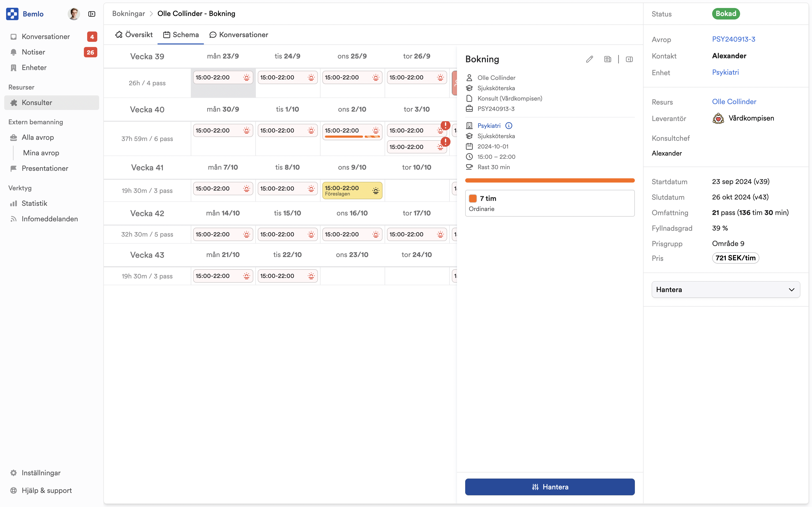
Task: Edit the booking with pencil icon
Action: tap(590, 59)
